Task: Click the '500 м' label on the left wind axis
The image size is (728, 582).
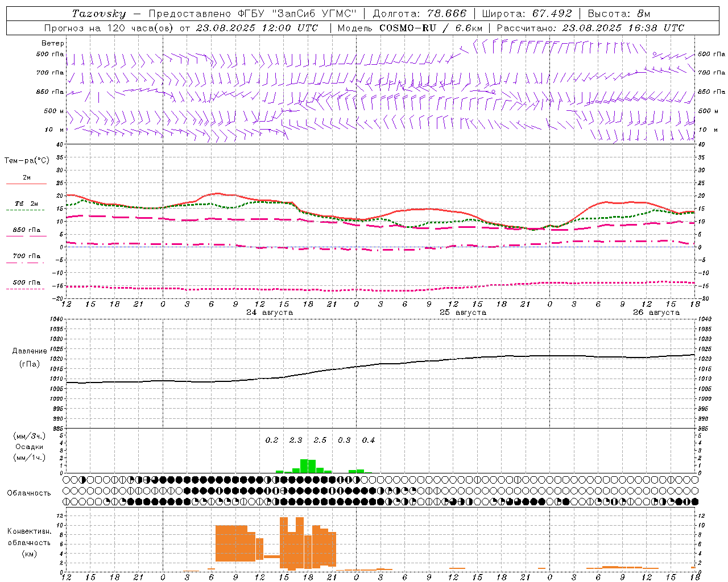Action: coord(54,111)
